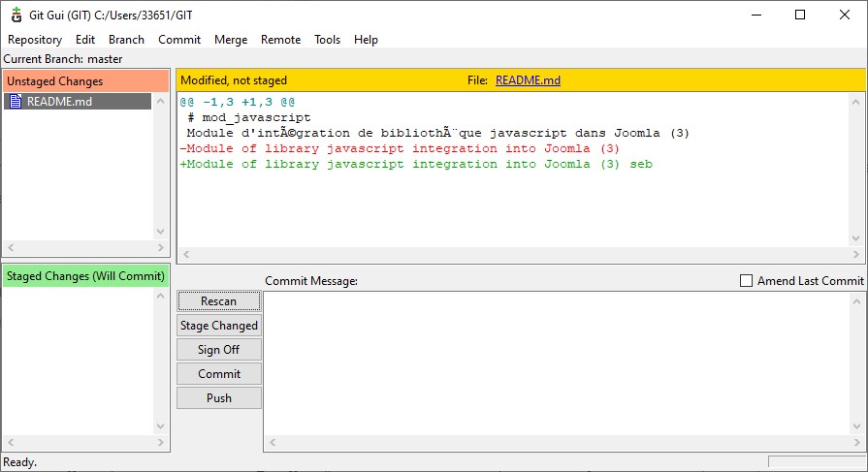
Task: Click the right arrow of diff horizontal scrollbar
Action: (x=855, y=255)
